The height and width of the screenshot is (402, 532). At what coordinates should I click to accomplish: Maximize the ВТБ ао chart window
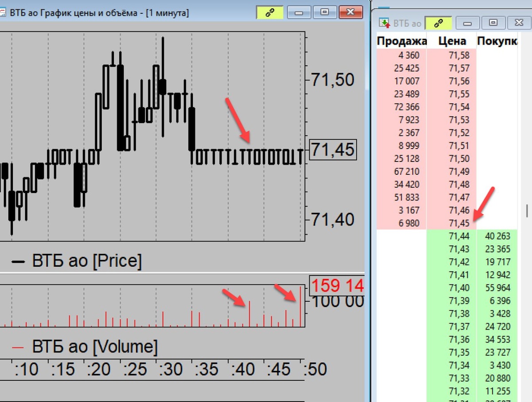(325, 12)
